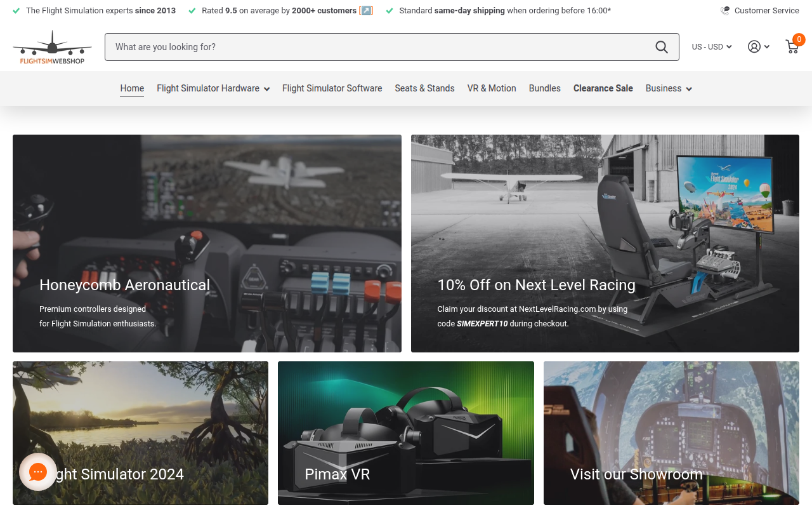The image size is (812, 508).
Task: Expand the Business menu
Action: (669, 88)
